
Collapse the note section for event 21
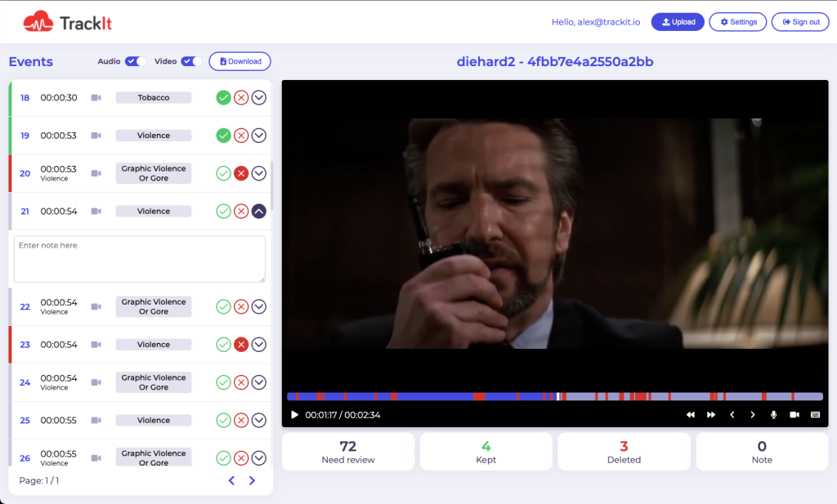[259, 211]
